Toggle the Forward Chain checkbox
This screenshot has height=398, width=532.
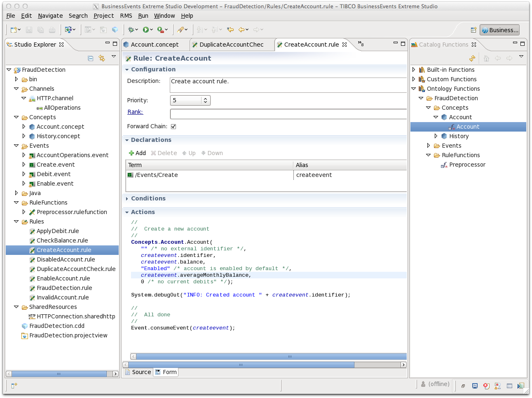point(173,127)
